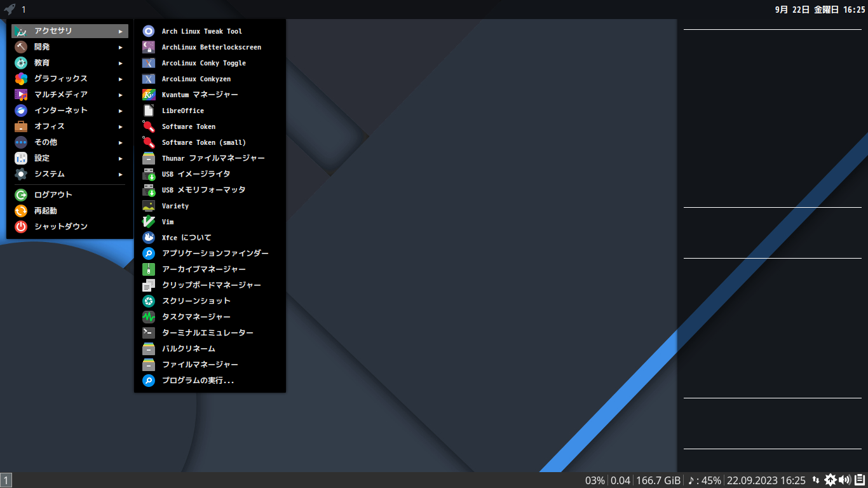Expand the システム submenu arrow
The width and height of the screenshot is (868, 488).
click(x=121, y=174)
